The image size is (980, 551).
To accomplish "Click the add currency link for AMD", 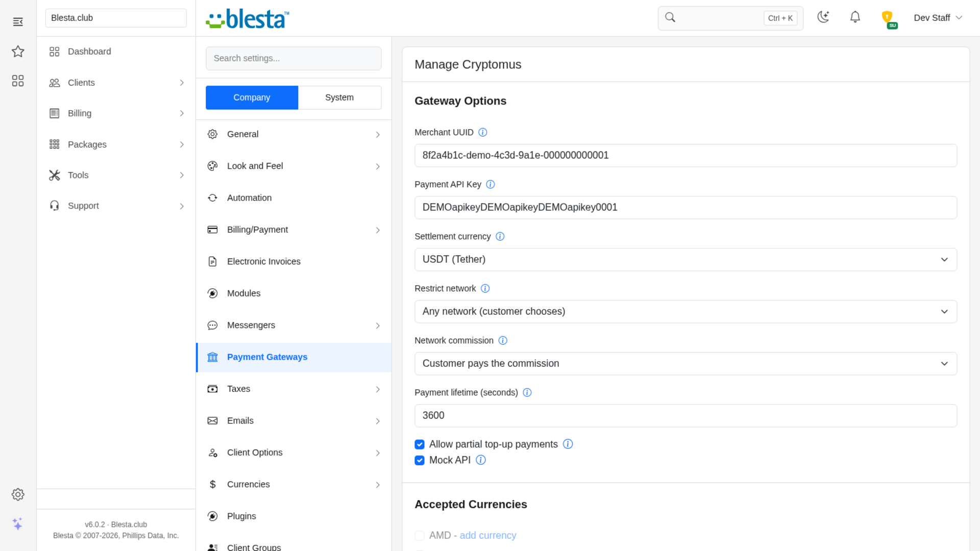I will (x=488, y=536).
